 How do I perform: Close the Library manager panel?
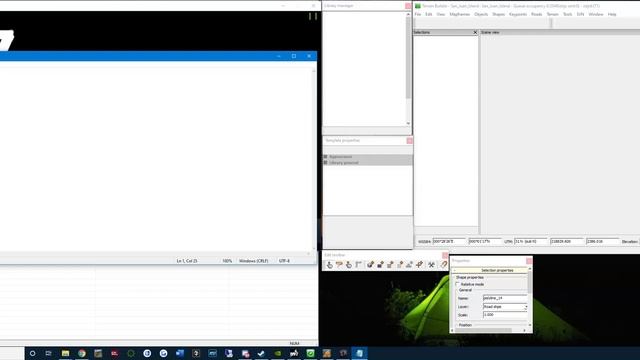tap(408, 6)
